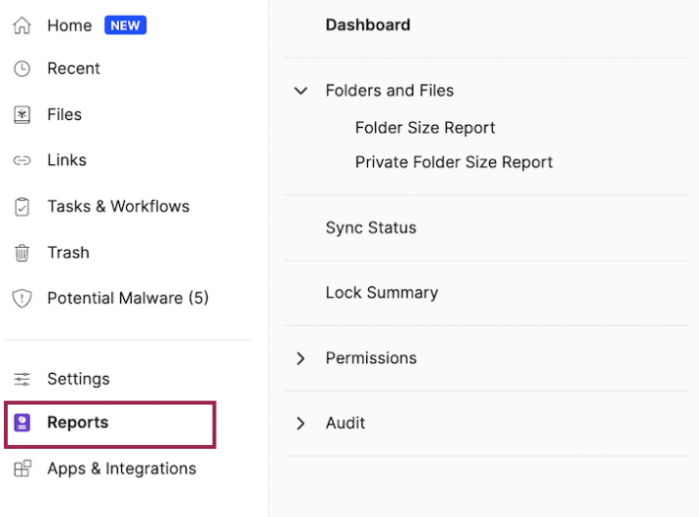Open the Dashboard report page
This screenshot has width=699, height=517.
point(367,25)
